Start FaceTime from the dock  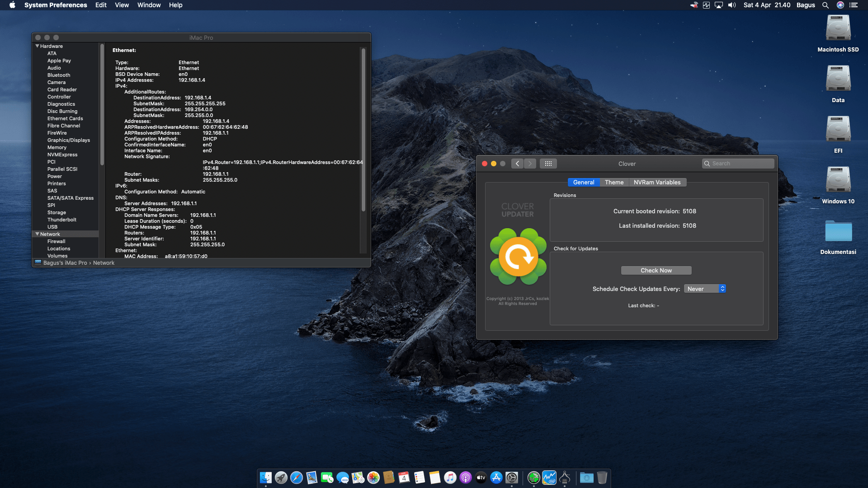(x=327, y=478)
